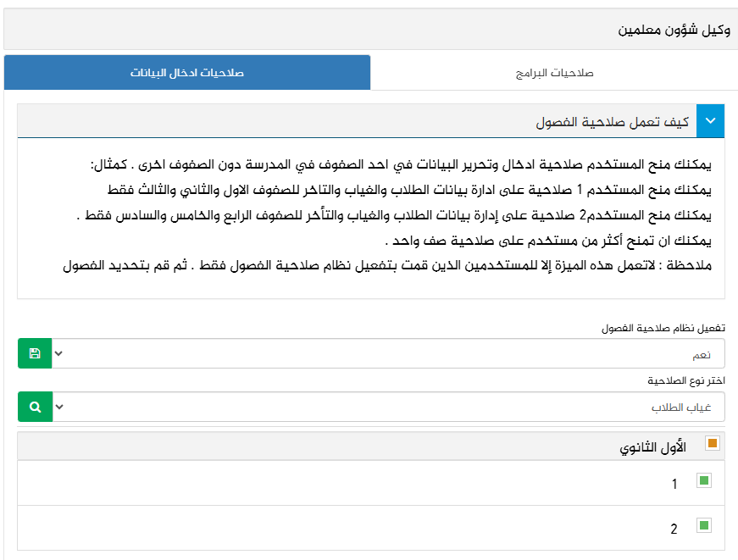The image size is (738, 560).
Task: Click the green search magnifier button
Action: [35, 407]
